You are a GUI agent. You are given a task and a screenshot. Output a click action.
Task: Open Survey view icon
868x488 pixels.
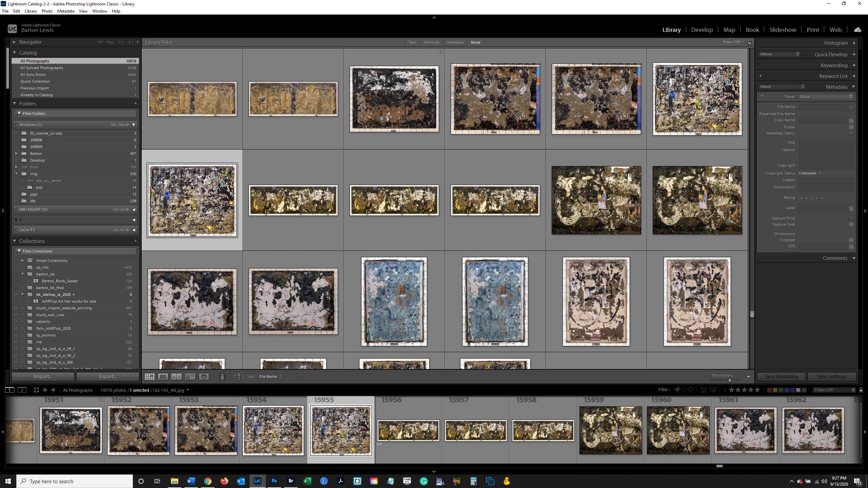coord(190,377)
